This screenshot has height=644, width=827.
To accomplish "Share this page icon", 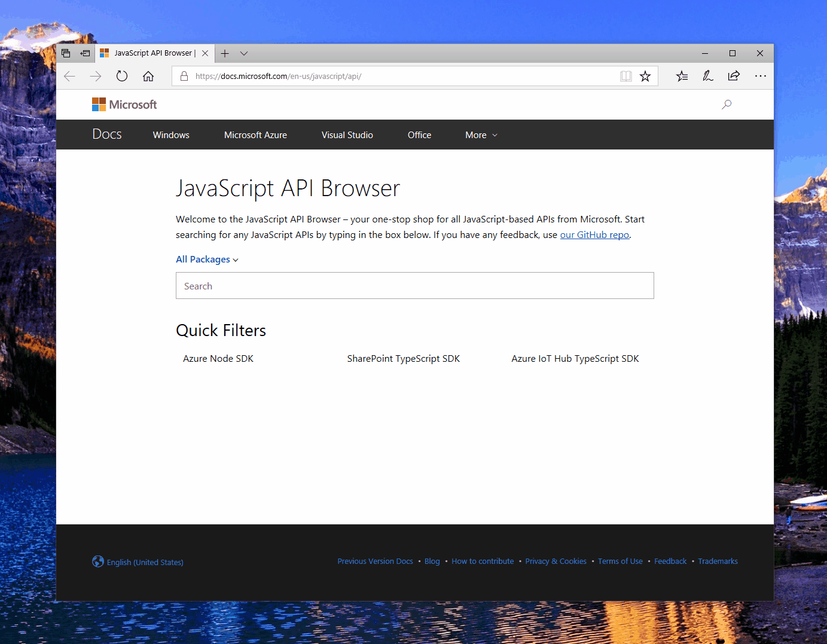I will point(734,76).
